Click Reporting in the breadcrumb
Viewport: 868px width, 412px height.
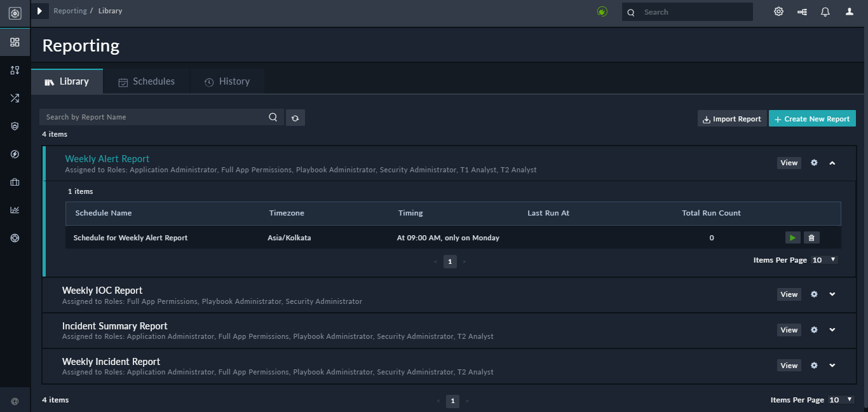pos(70,11)
